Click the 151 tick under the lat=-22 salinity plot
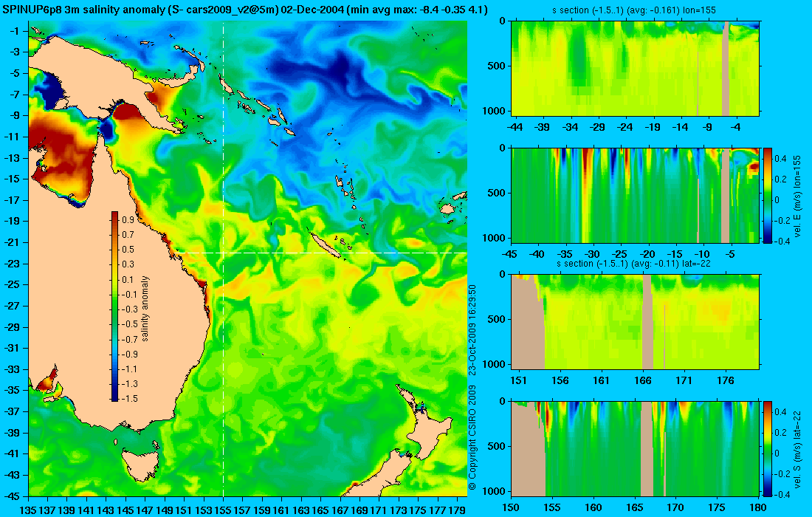 tap(518, 381)
